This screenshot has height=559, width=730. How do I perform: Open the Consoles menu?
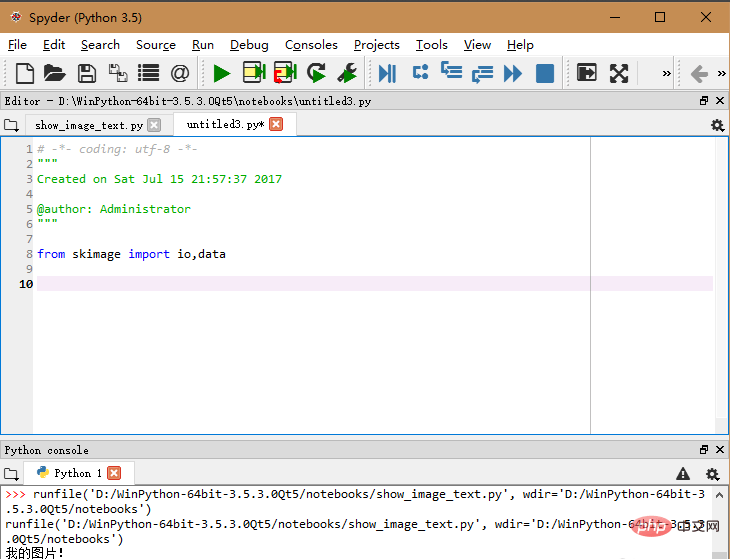coord(311,45)
